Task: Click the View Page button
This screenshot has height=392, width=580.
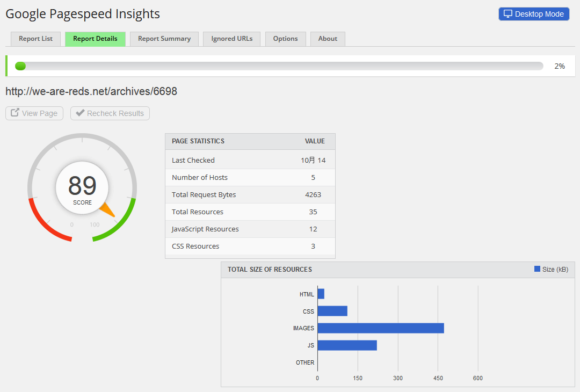Action: point(34,113)
